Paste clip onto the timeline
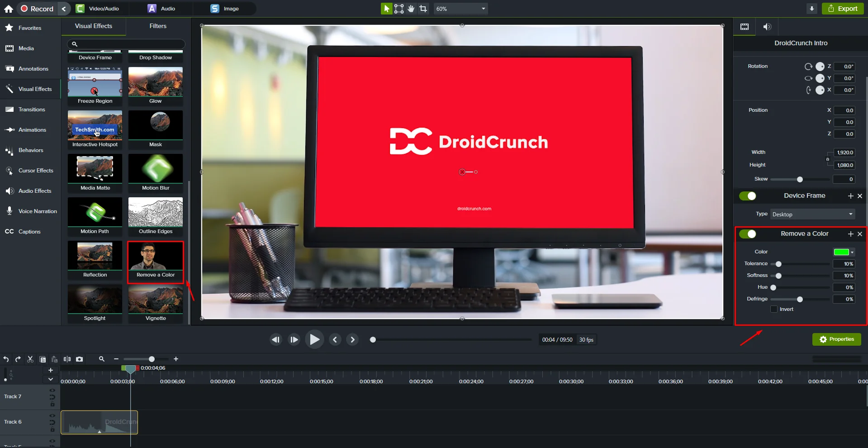868x448 pixels. tap(54, 359)
